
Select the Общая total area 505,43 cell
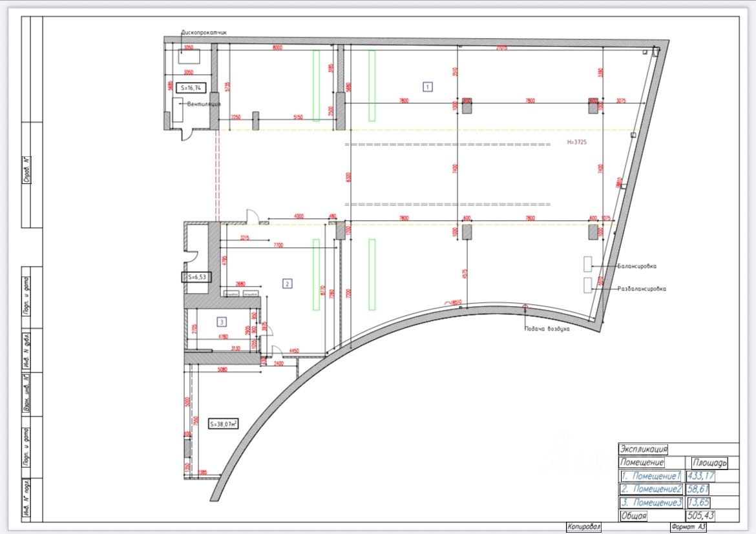coord(701,516)
